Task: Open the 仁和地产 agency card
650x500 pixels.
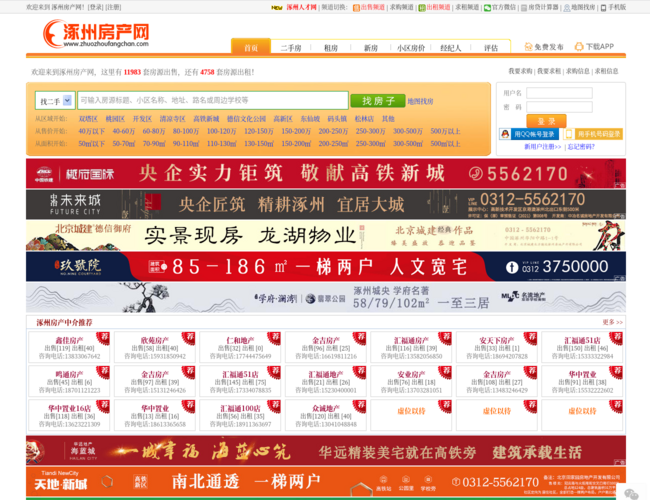Action: point(240,347)
